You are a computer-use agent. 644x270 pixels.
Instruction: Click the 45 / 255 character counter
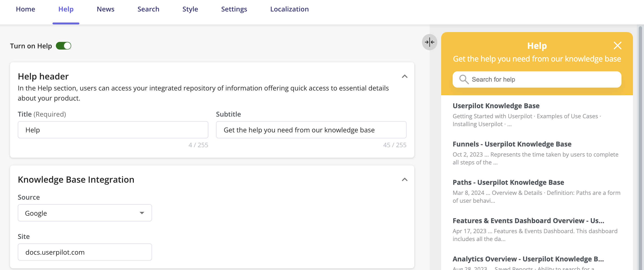[x=395, y=145]
